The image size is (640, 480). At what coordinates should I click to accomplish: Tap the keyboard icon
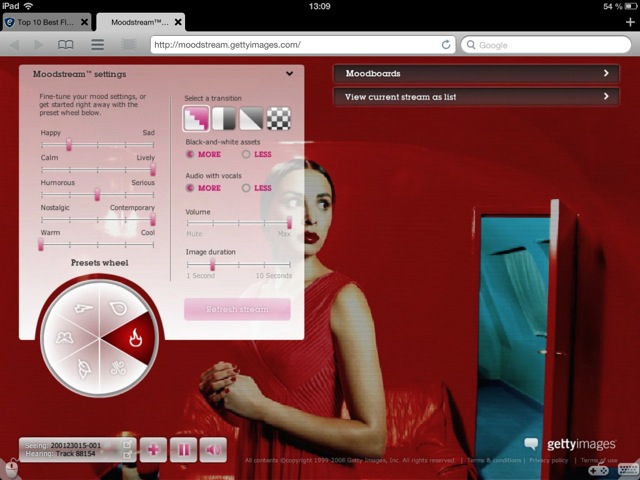(x=628, y=469)
